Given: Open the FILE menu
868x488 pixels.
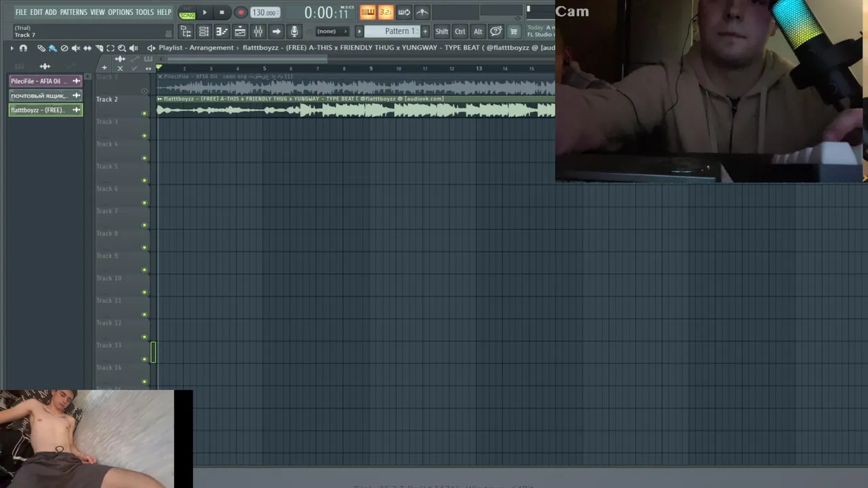Looking at the screenshot, I should point(21,12).
